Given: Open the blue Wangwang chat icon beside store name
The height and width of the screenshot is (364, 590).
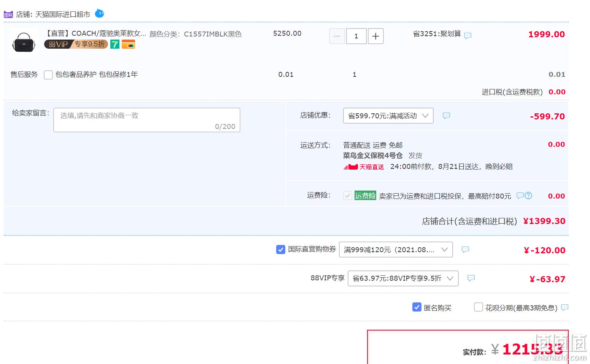Looking at the screenshot, I should [x=99, y=13].
